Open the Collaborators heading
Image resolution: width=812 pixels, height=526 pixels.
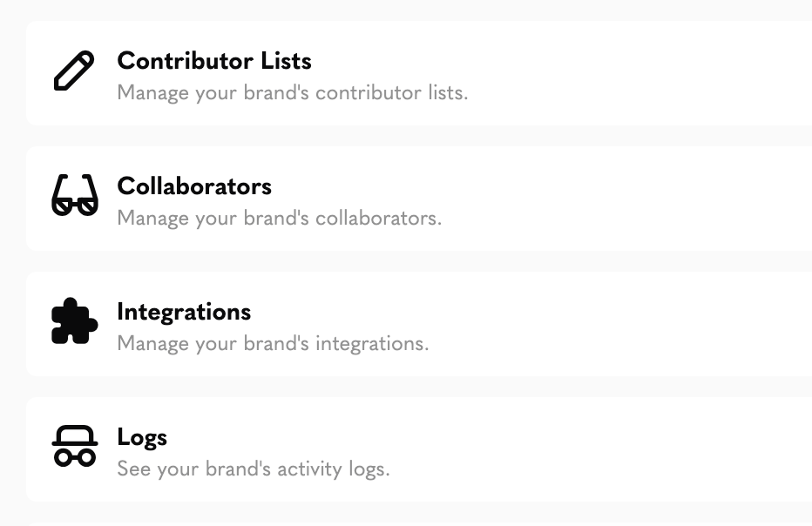pyautogui.click(x=194, y=186)
